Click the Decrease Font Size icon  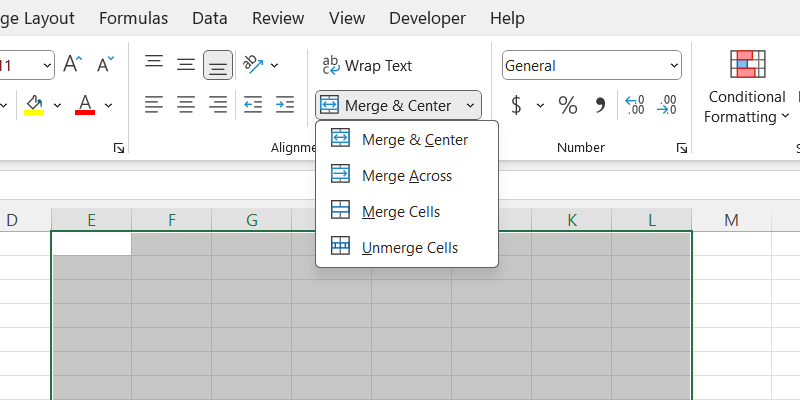click(x=104, y=65)
